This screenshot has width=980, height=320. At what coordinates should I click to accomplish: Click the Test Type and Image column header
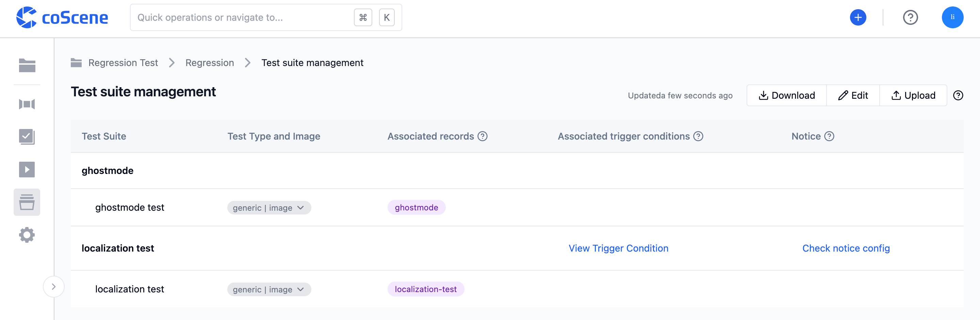(x=274, y=136)
